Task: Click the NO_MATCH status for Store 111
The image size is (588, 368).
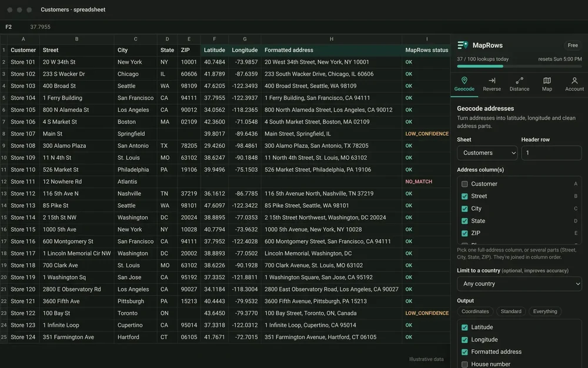Action: click(x=419, y=182)
